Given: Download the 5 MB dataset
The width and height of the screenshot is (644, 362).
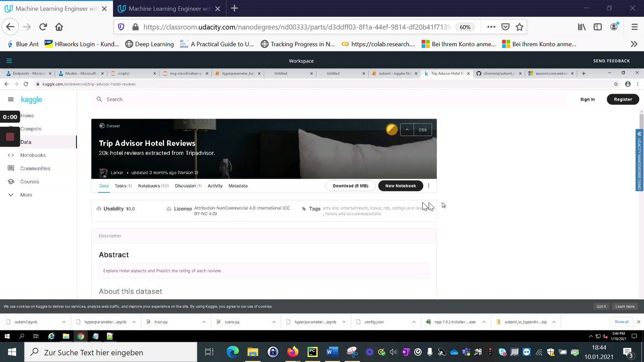Looking at the screenshot, I should pos(350,186).
